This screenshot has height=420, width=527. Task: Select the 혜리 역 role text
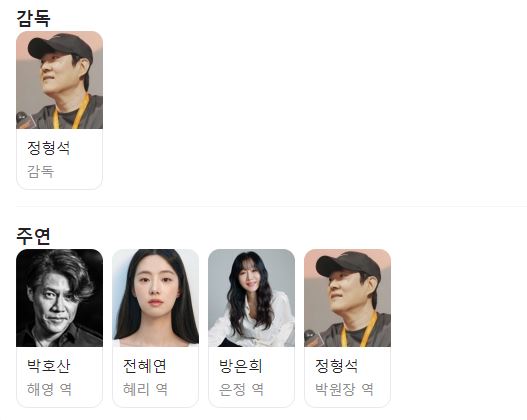point(145,389)
